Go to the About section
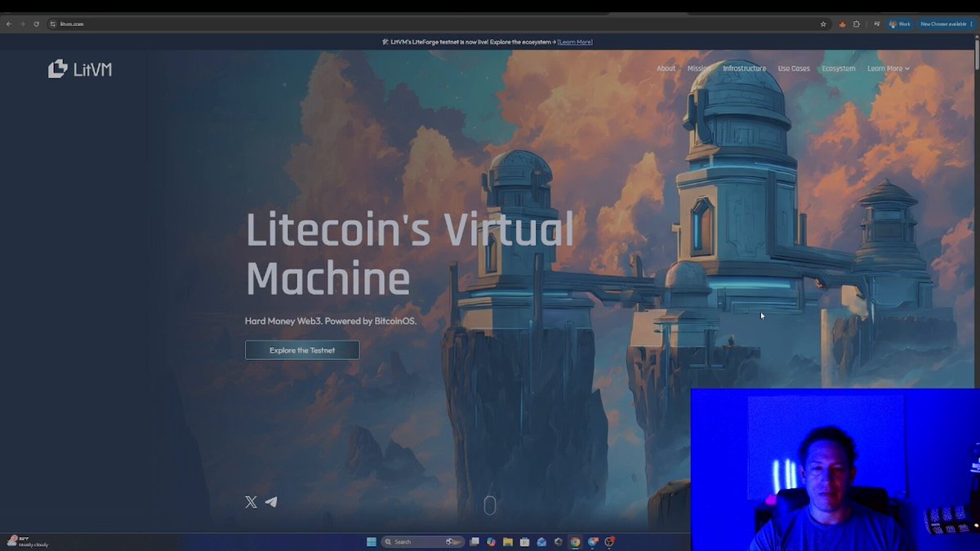The width and height of the screenshot is (980, 551). [666, 69]
